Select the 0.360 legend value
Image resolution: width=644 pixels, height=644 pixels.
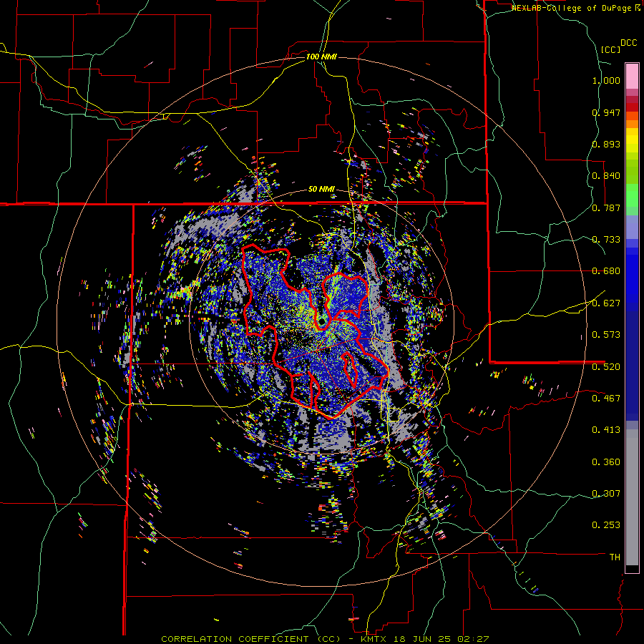[x=606, y=462]
